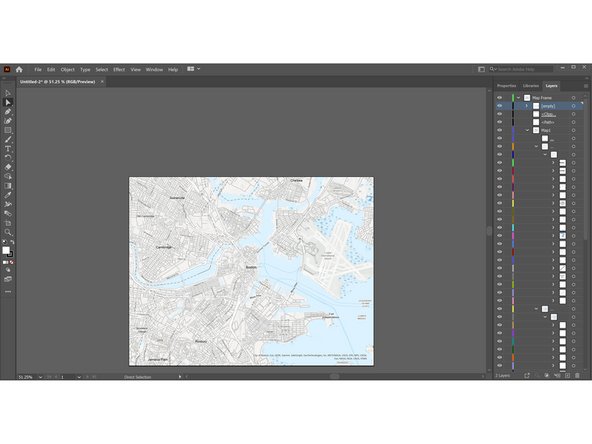
Task: Open the Type menu
Action: coord(85,69)
